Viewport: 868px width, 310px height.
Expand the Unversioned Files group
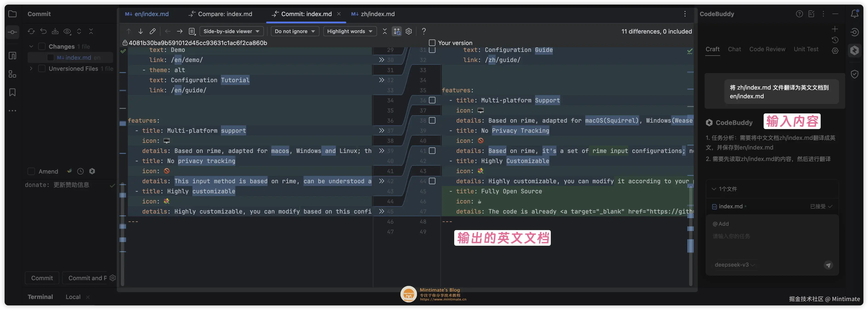[x=31, y=69]
